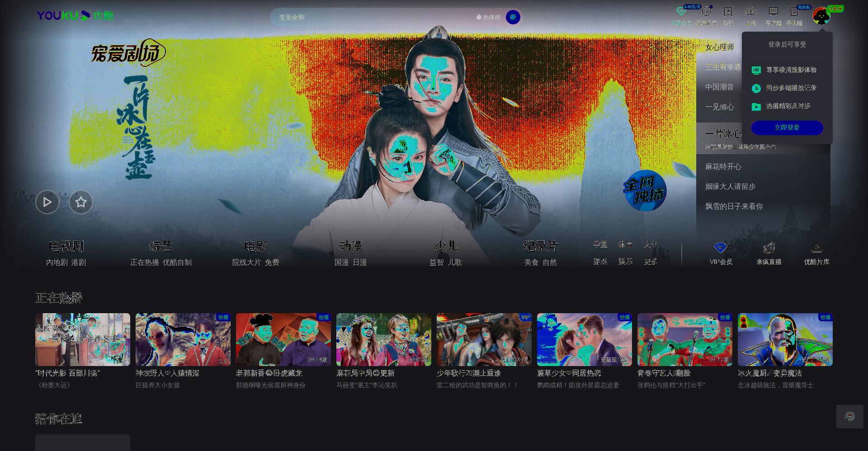Select 飘雪的日子来看你 in banner list

[x=734, y=206]
